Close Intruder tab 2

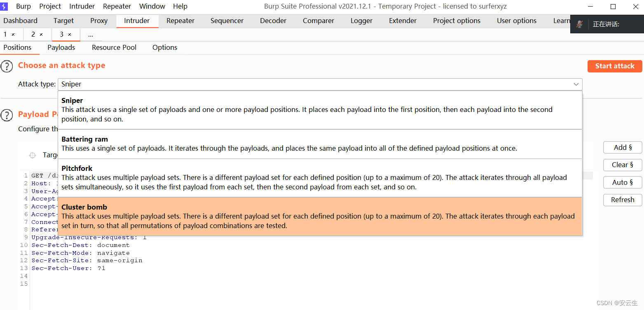(41, 35)
